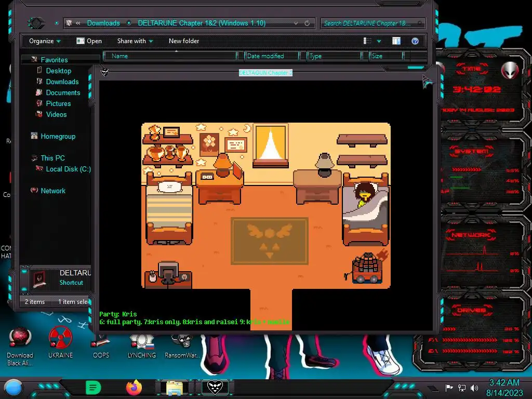Image resolution: width=532 pixels, height=399 pixels.
Task: Open the RansomWar... desktop icon
Action: point(182,346)
